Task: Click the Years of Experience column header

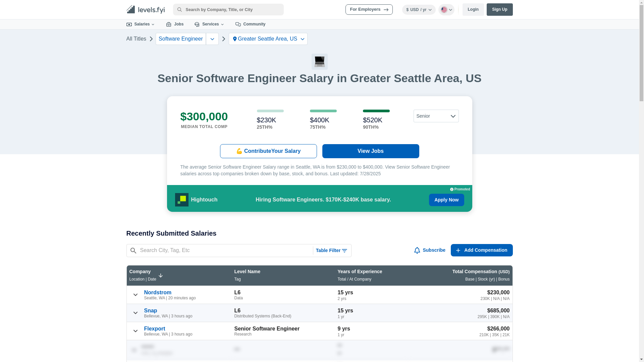Action: (x=360, y=271)
